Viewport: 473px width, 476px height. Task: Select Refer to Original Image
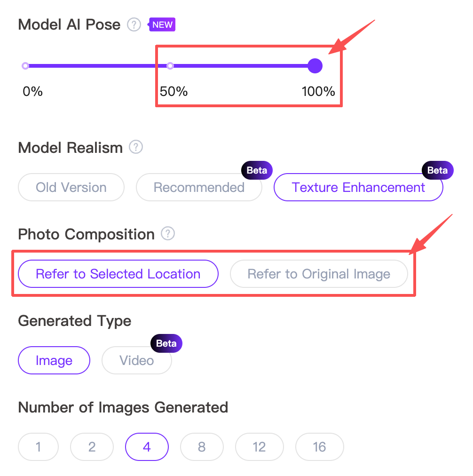[319, 274]
